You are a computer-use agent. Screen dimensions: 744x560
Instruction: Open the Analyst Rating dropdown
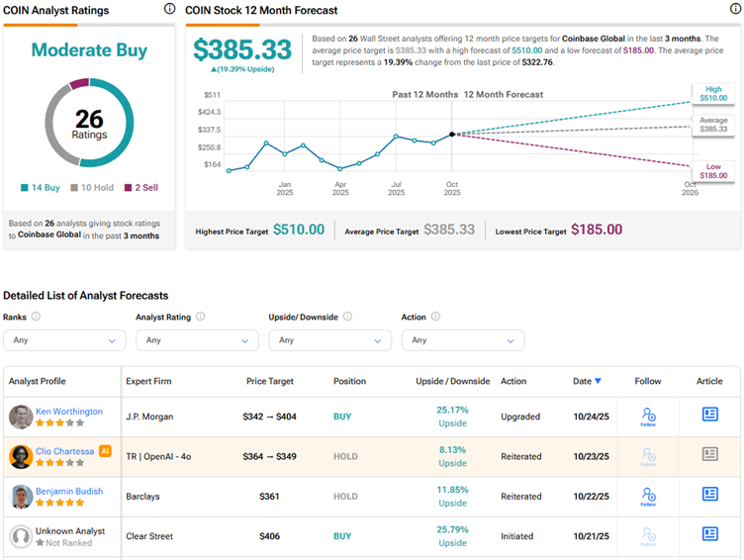[x=197, y=340]
